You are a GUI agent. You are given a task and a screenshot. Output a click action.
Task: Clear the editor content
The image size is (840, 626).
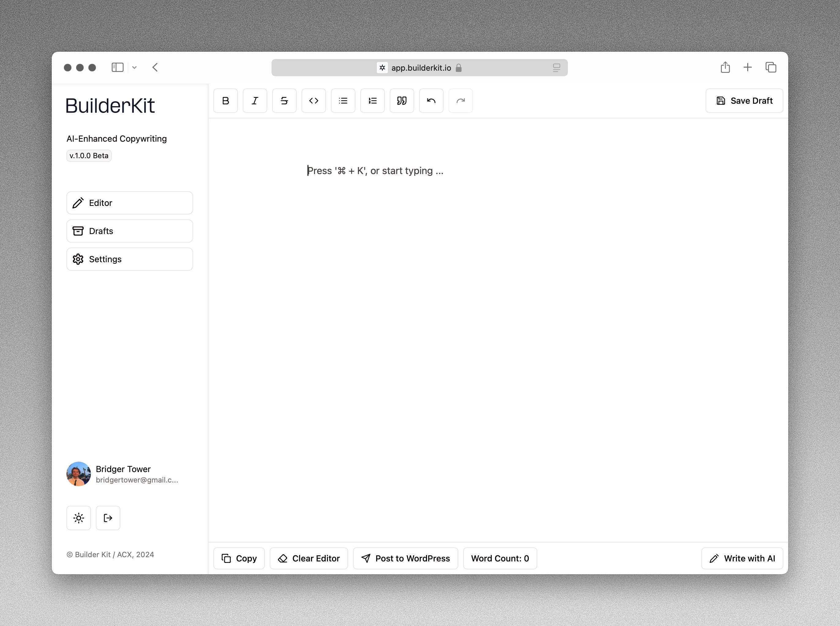pyautogui.click(x=309, y=559)
